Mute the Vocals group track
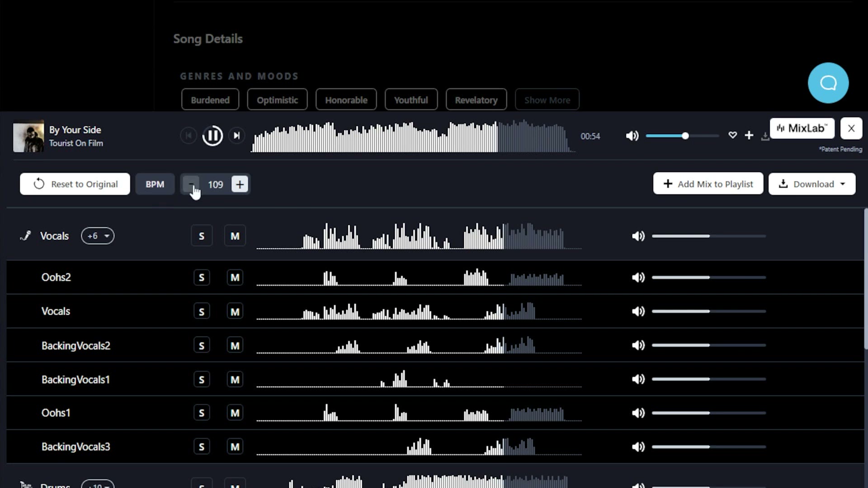Image resolution: width=868 pixels, height=488 pixels. coord(235,236)
